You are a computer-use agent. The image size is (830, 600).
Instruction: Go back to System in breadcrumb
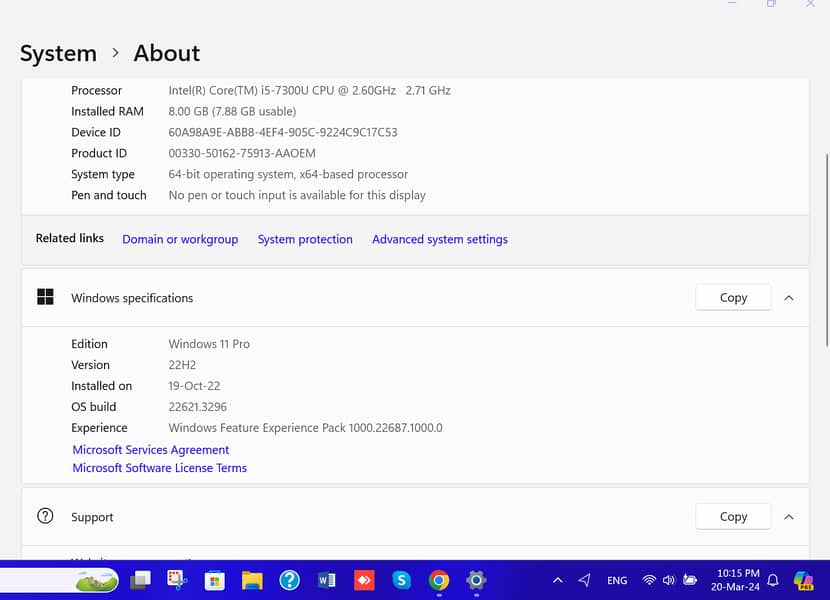pyautogui.click(x=58, y=53)
